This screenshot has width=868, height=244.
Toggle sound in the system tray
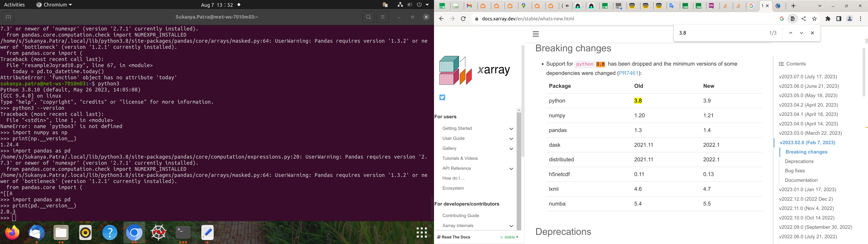[x=410, y=5]
